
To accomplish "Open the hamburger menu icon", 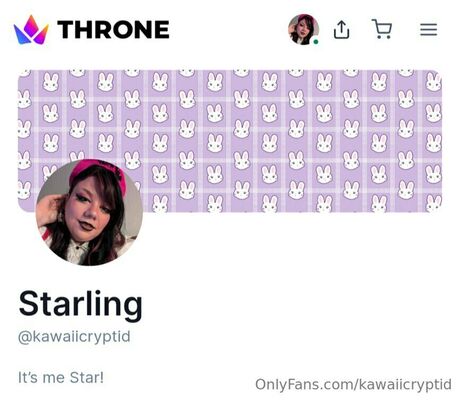I will [429, 29].
